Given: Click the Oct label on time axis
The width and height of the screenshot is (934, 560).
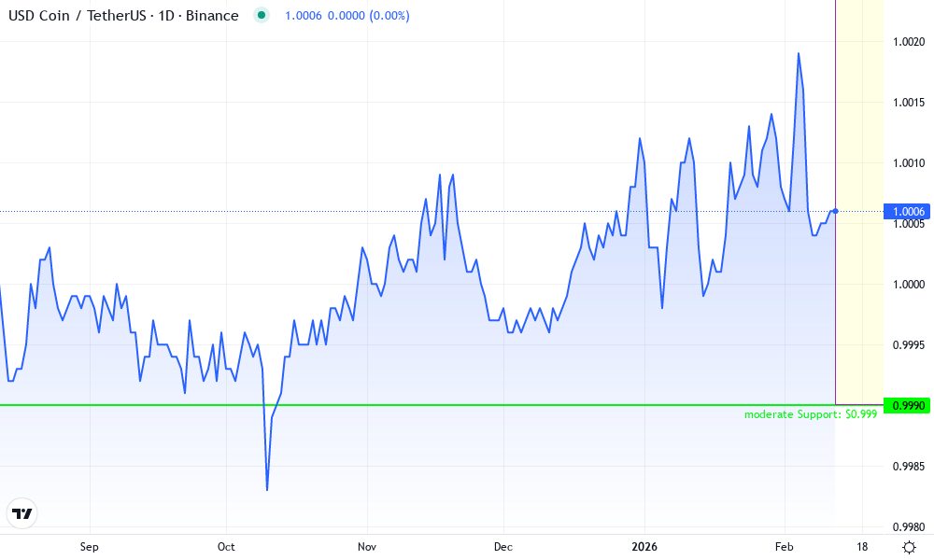Looking at the screenshot, I should pos(226,548).
